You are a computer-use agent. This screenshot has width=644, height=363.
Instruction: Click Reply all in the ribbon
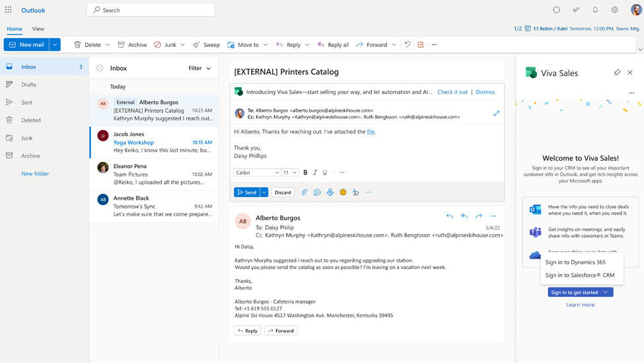pos(333,44)
